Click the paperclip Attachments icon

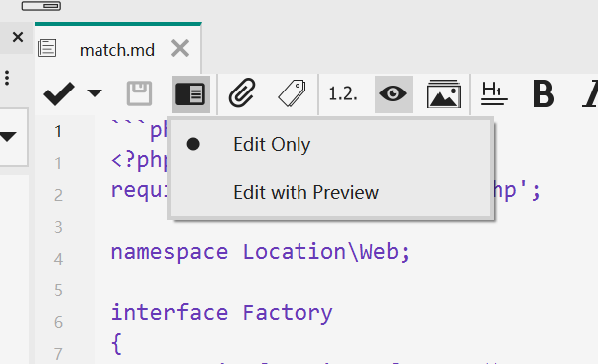pyautogui.click(x=242, y=92)
